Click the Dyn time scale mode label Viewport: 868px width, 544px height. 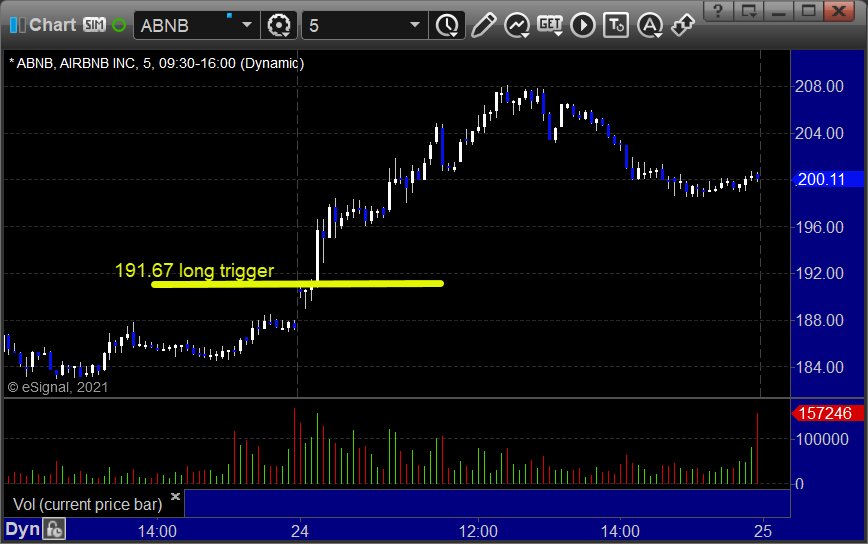coord(23,529)
